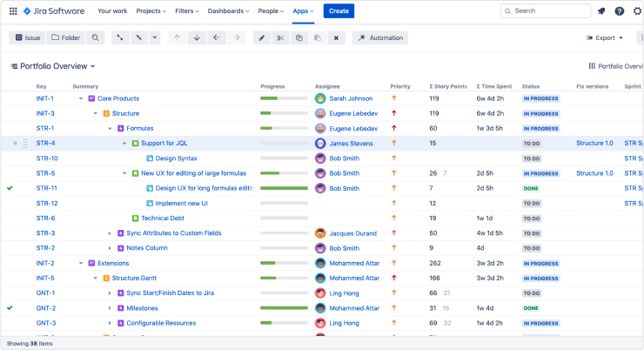The width and height of the screenshot is (644, 350).
Task: Open the app switcher grid icon
Action: (12, 11)
